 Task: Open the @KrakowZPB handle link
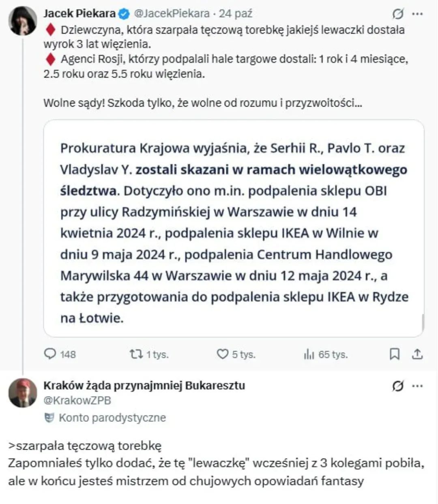pos(77,400)
